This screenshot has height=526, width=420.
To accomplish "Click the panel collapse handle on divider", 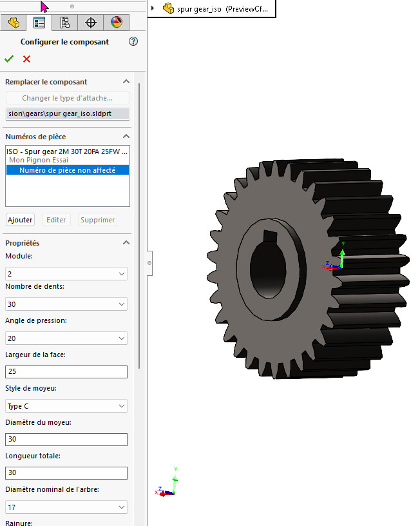I will point(149,263).
